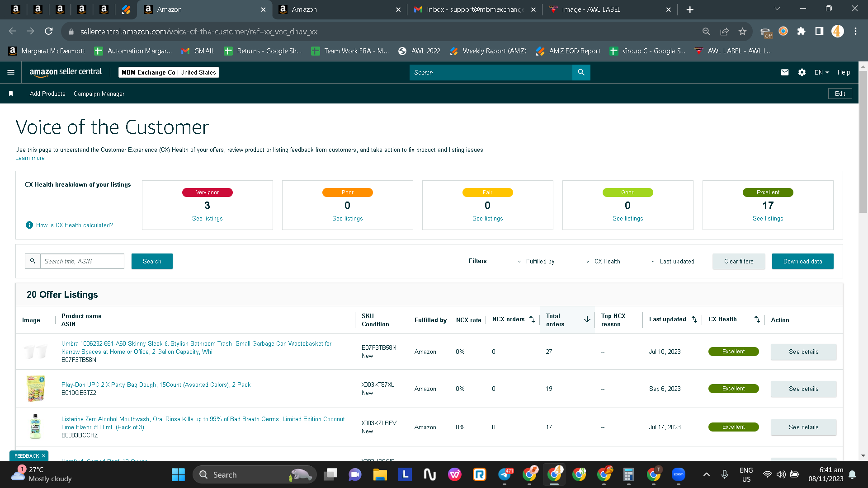
Task: Expand the Last updated filter dropdown
Action: (x=673, y=261)
